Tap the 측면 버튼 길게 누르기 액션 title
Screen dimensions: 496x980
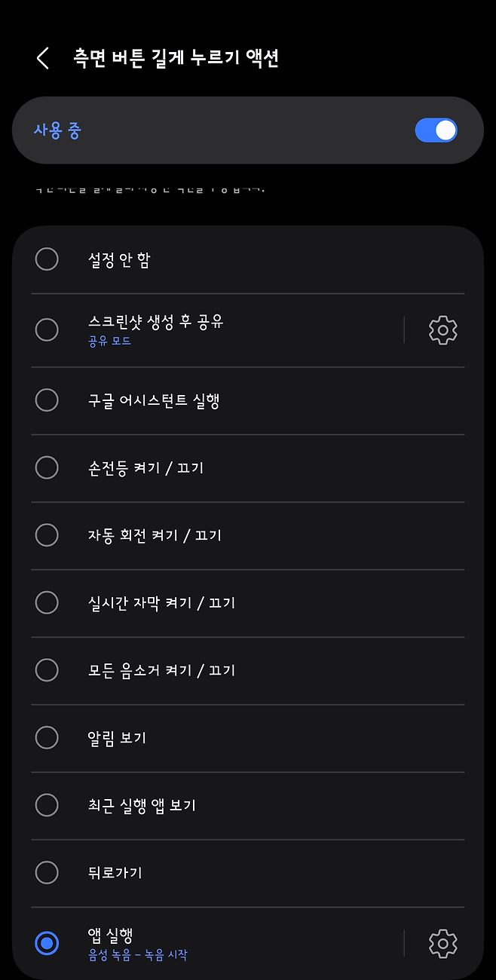click(176, 58)
